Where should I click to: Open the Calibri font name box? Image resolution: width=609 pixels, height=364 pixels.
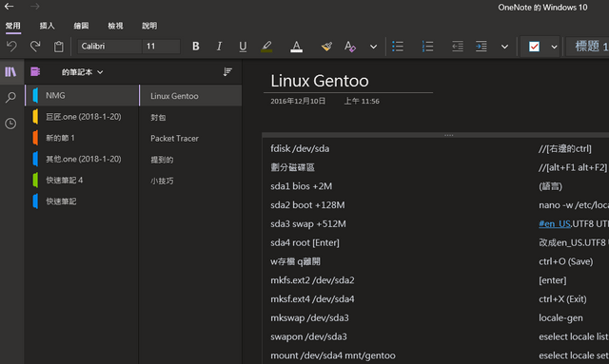coord(110,47)
